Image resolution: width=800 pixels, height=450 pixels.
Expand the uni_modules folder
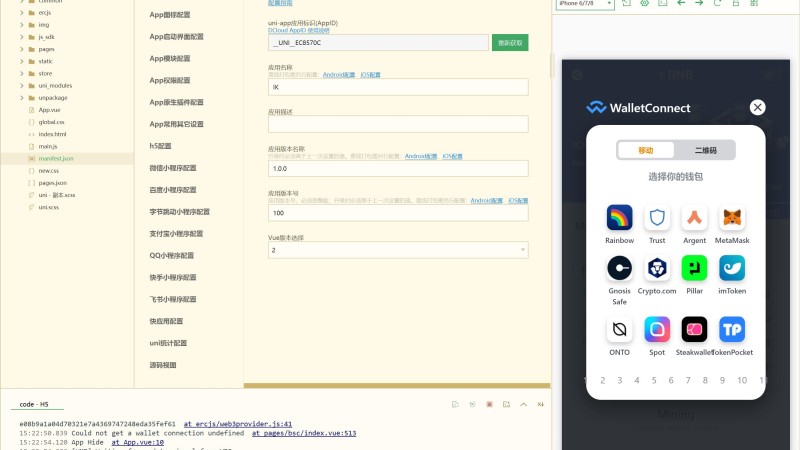point(21,85)
